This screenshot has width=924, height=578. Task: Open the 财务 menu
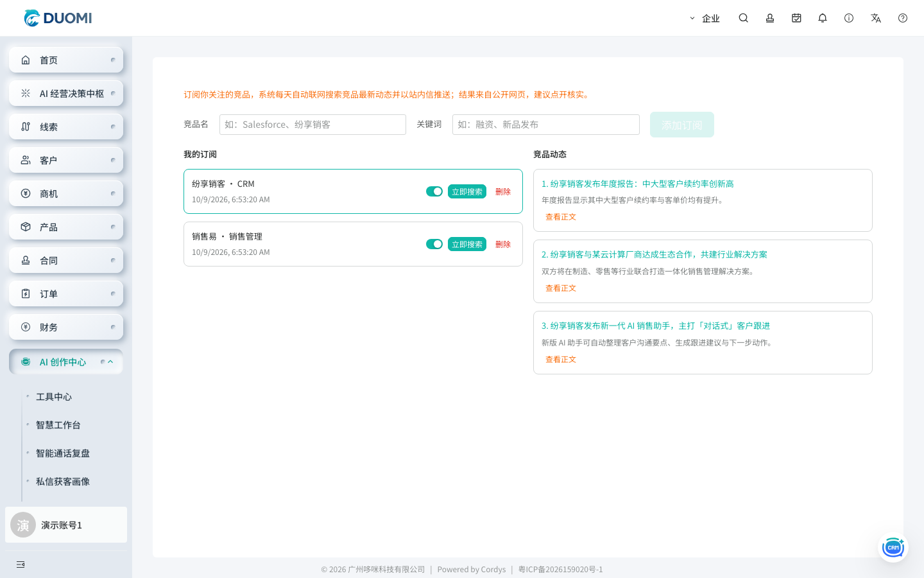[x=66, y=327]
